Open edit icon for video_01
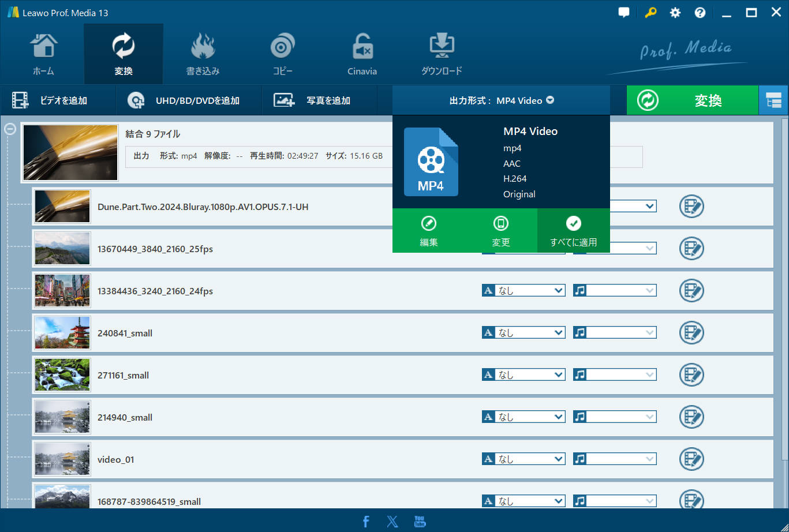 tap(691, 459)
